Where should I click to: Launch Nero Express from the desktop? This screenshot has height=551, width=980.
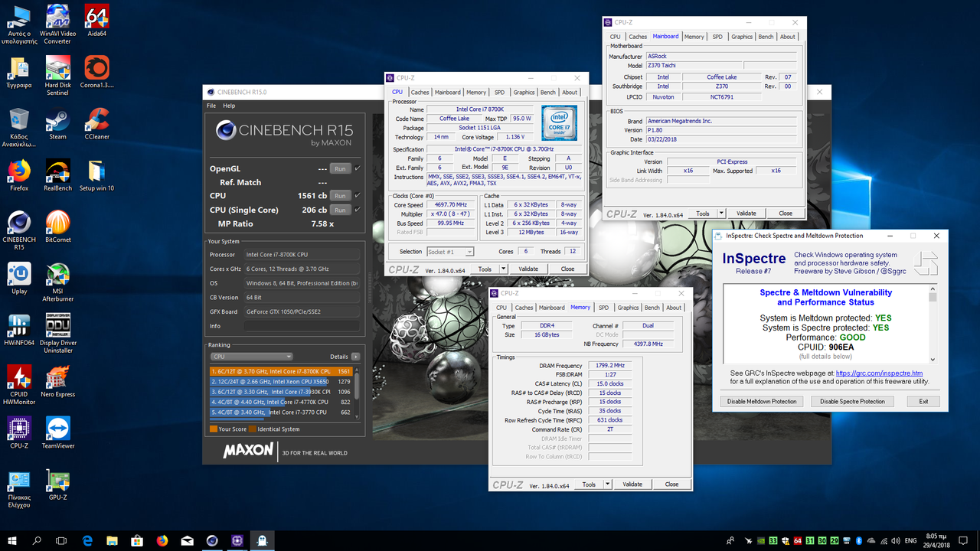(57, 382)
